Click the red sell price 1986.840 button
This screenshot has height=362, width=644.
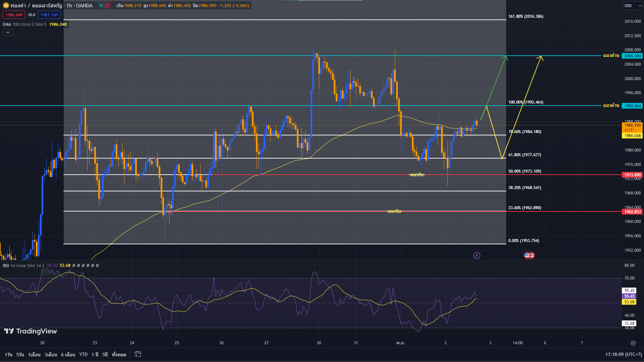point(14,15)
